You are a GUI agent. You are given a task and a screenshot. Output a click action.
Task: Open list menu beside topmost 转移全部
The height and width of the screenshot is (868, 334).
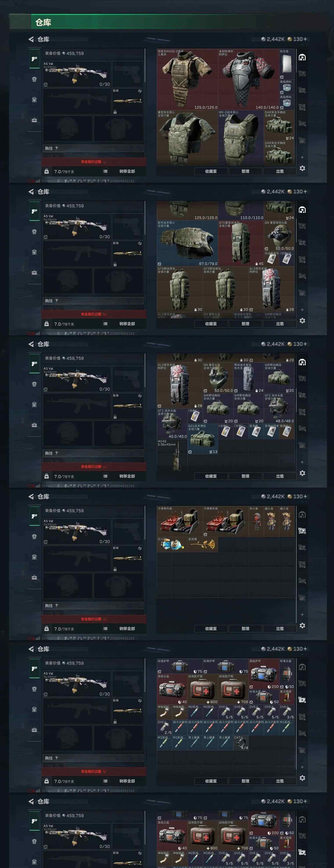pyautogui.click(x=106, y=171)
